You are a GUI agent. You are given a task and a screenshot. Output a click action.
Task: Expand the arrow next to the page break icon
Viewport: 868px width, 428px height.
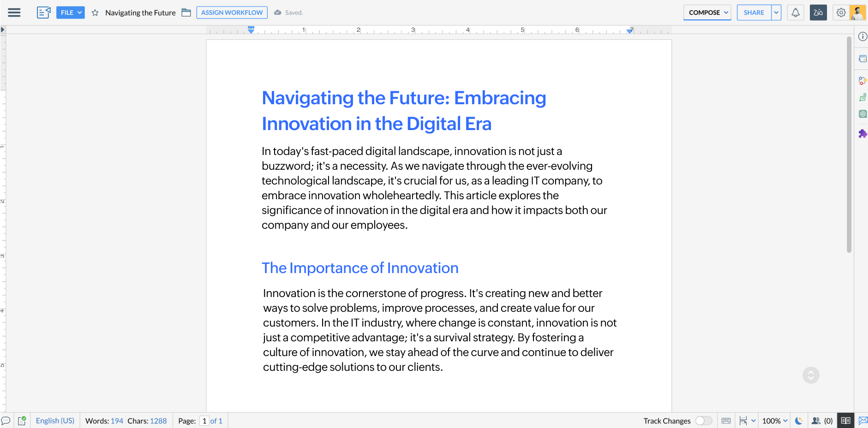coord(754,421)
